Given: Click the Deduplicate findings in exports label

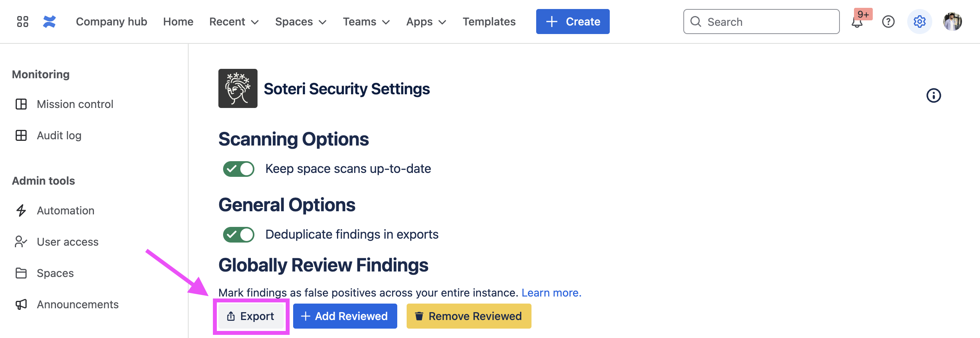Looking at the screenshot, I should pyautogui.click(x=352, y=234).
